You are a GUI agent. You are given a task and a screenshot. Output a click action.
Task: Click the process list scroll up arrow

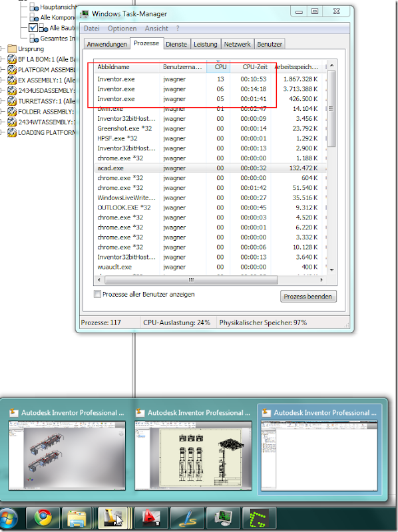tap(332, 65)
